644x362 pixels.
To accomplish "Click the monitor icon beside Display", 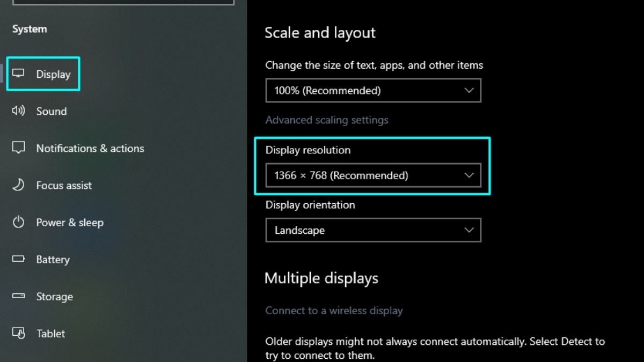I will (18, 73).
